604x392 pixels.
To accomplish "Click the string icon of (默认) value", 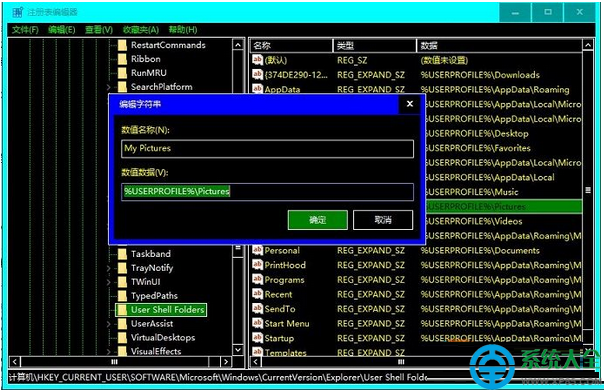I will [x=257, y=60].
